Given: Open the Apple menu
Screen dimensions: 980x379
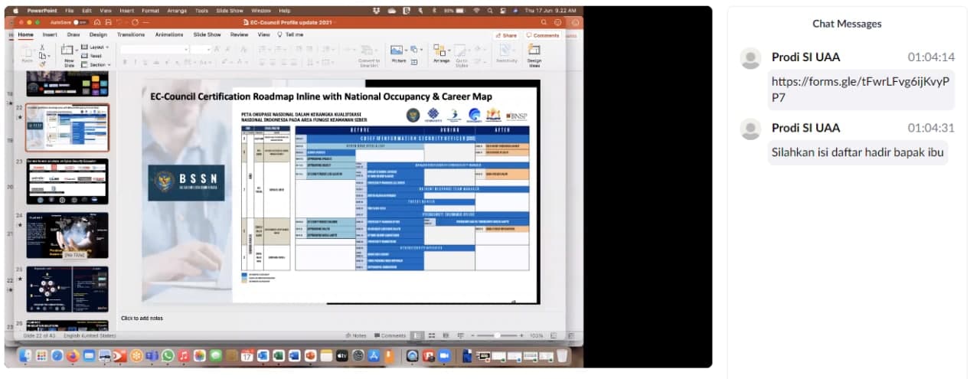Looking at the screenshot, I should click(15, 11).
